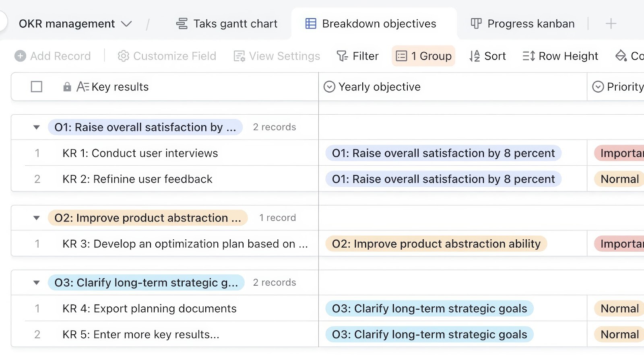Click the lock icon beside Key results

point(66,86)
